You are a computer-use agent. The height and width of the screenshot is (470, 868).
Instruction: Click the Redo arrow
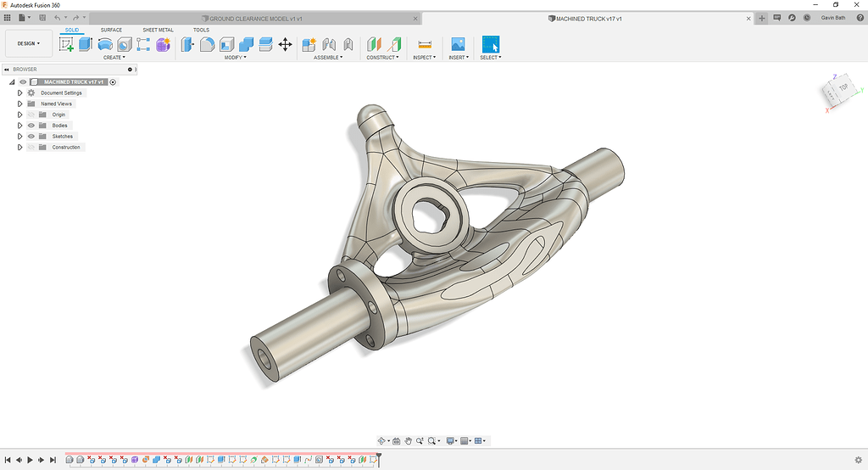tap(75, 18)
